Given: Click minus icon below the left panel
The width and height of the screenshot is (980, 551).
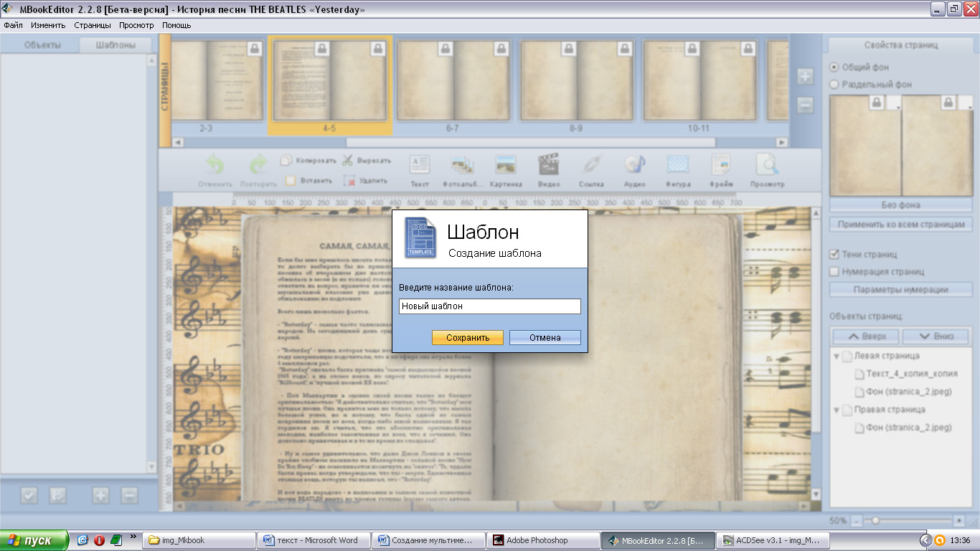Looking at the screenshot, I should coord(129,494).
